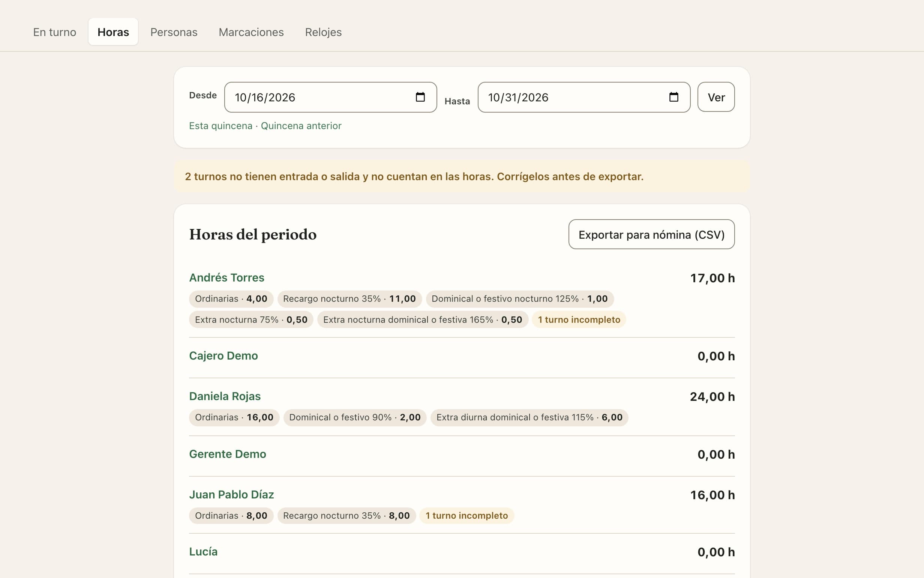924x578 pixels.
Task: Choose the Quincena anterior shortcut link
Action: pos(301,126)
